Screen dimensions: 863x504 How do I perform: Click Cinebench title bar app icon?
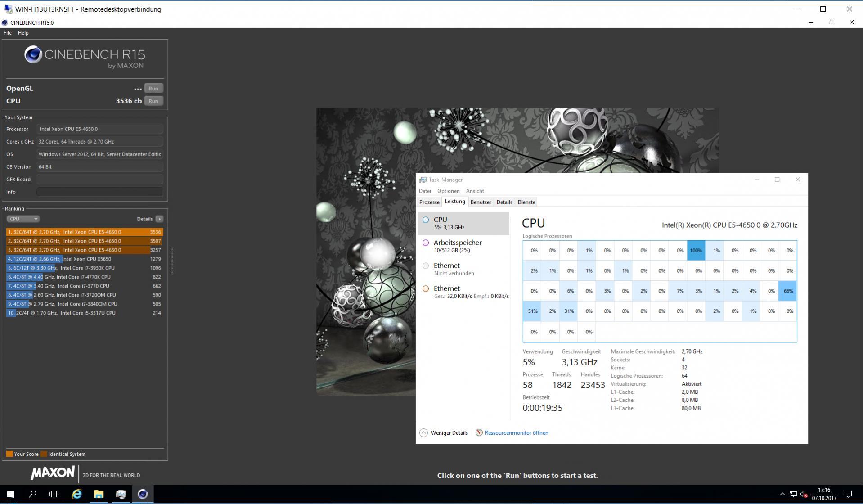(5, 22)
